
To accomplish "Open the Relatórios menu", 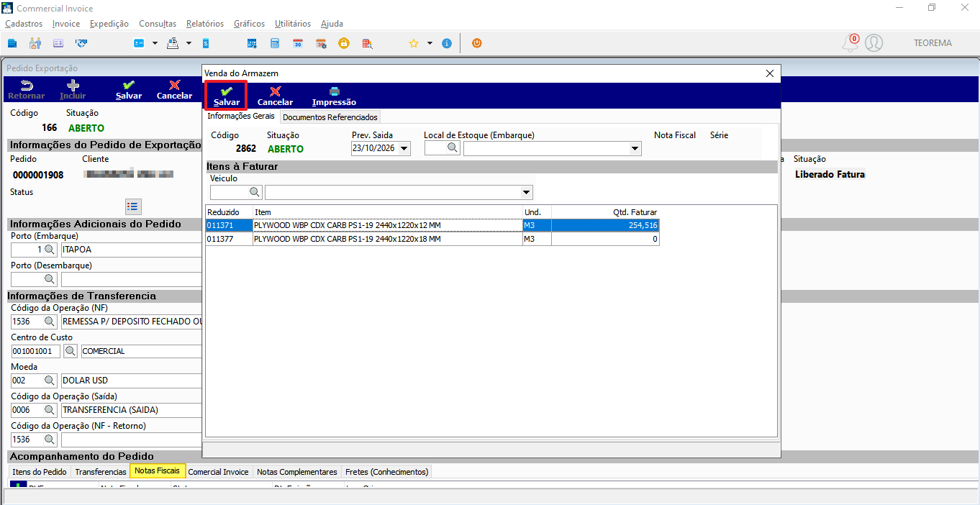I will [x=205, y=24].
